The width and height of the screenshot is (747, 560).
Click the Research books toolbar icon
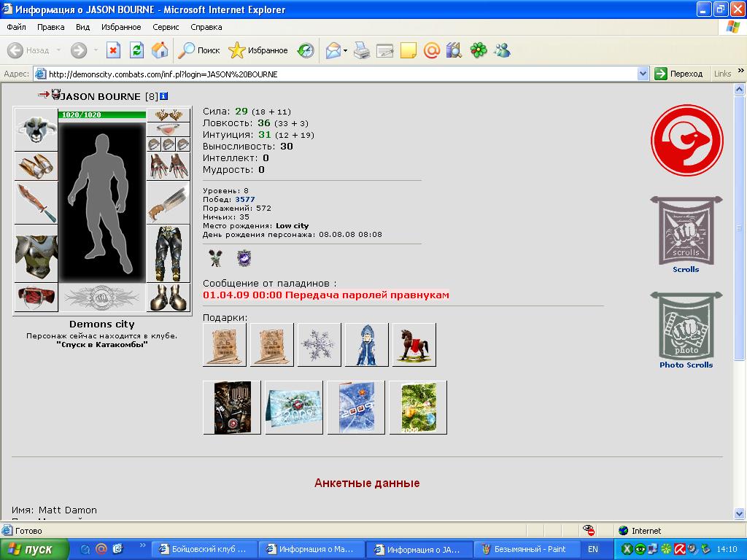click(x=454, y=50)
